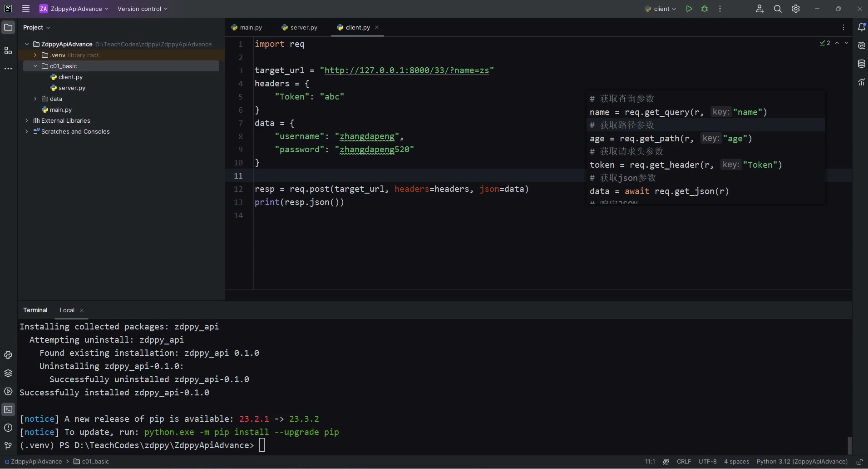Start debugging with the bug icon
Screen dimensions: 868x469
tap(704, 9)
